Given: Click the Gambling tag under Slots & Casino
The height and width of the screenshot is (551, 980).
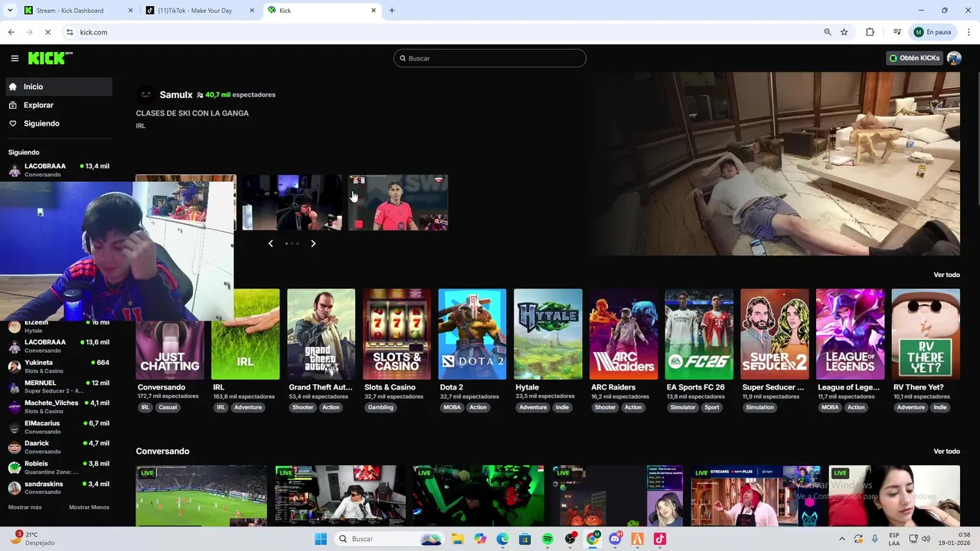Looking at the screenshot, I should 381,407.
